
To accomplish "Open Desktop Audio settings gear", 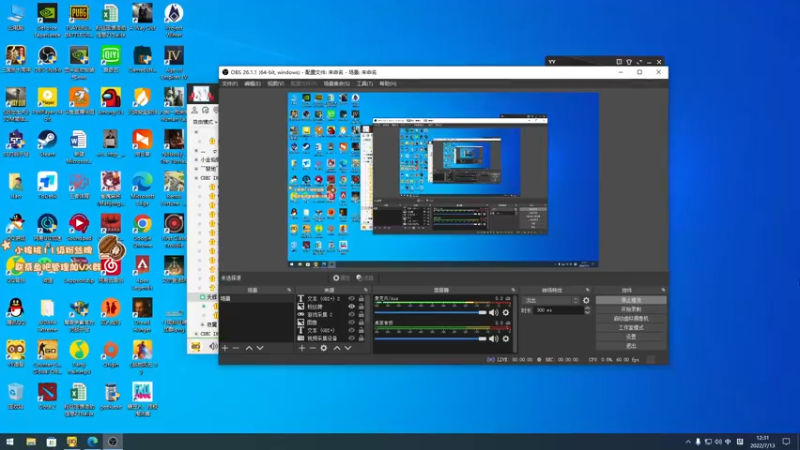I will pos(506,338).
